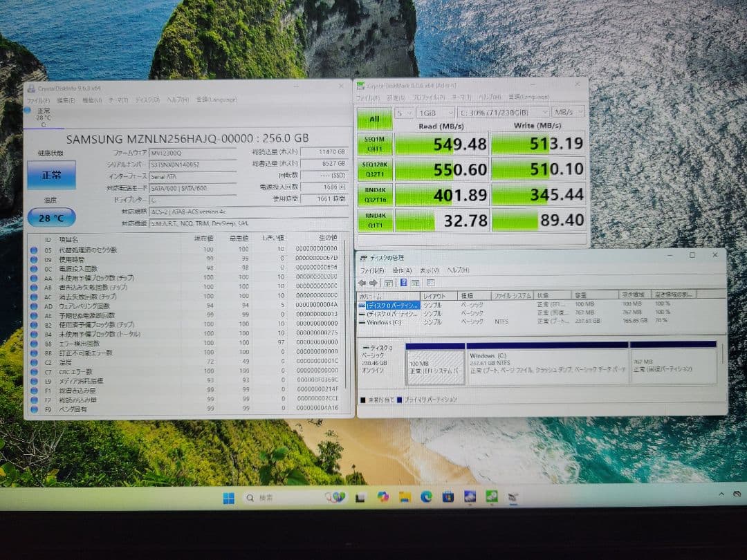Click the blue health indicator in CrystalDiskInfo
Screen dimensions: 747x560
(x=50, y=174)
